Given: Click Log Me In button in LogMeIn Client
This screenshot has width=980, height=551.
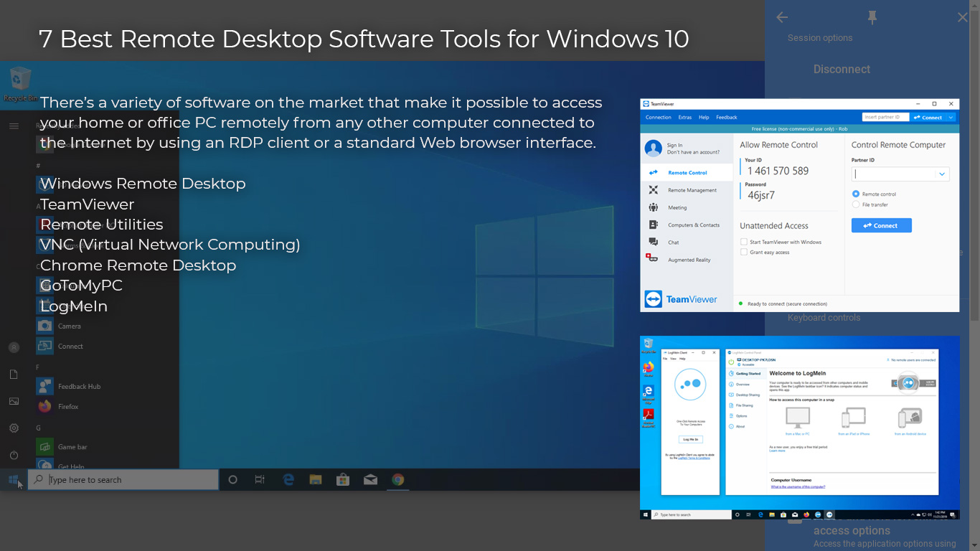Looking at the screenshot, I should coord(690,439).
